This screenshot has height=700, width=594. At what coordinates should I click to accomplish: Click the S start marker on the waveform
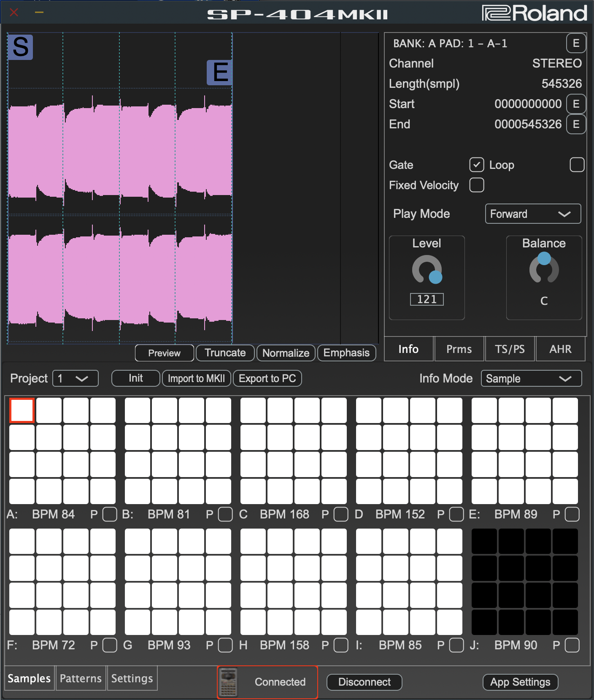[20, 47]
